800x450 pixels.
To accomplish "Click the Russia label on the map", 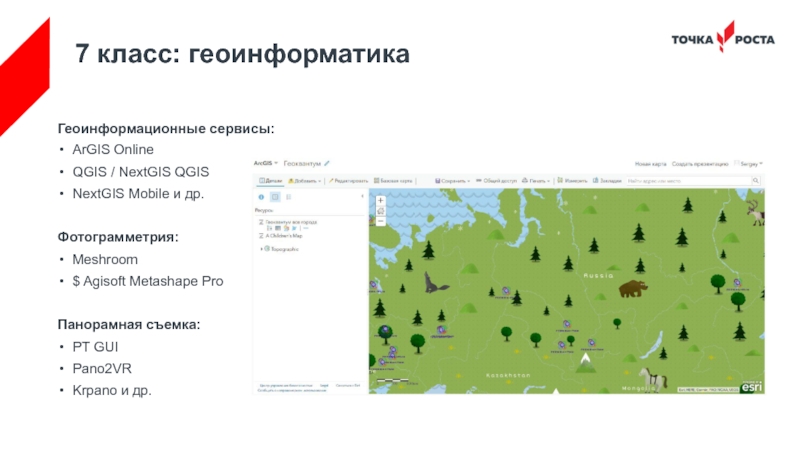I will click(x=598, y=275).
